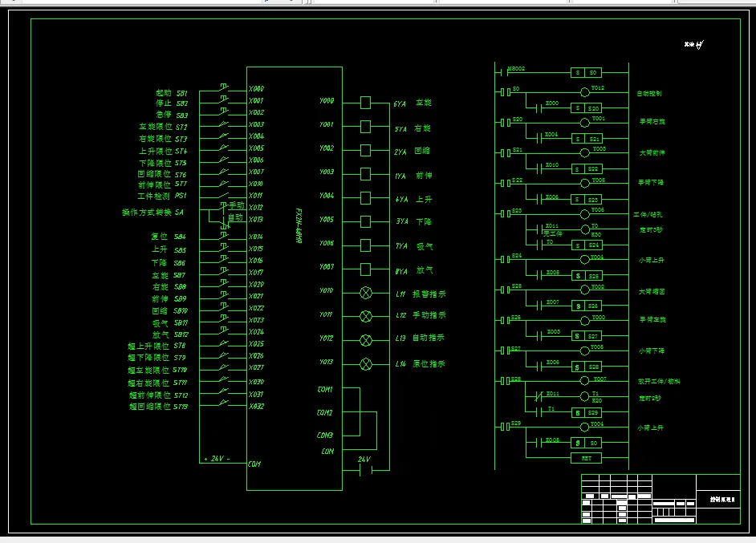Screen dimensions: 756x543
Task: Select the 超右旋限位 ST11 label
Action: tap(157, 383)
